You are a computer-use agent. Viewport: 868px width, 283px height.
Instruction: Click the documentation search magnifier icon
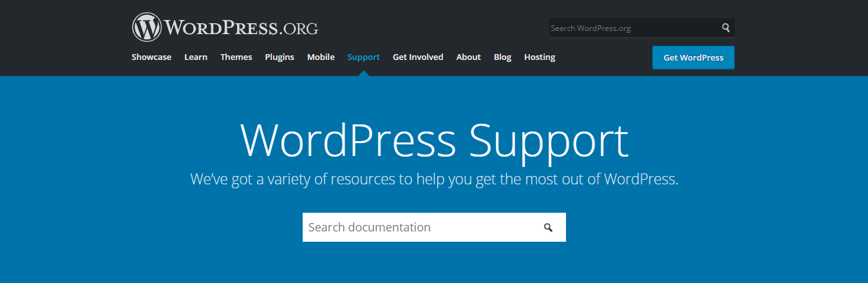(x=548, y=228)
